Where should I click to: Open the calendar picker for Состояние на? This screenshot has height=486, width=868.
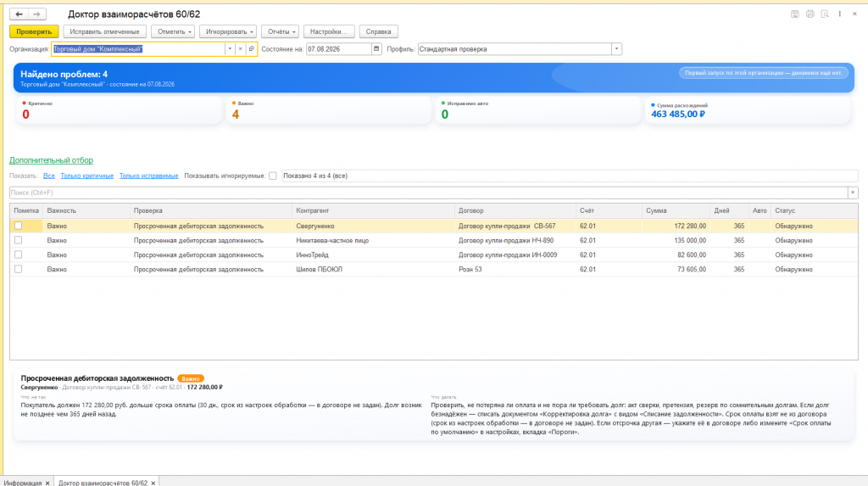[376, 48]
